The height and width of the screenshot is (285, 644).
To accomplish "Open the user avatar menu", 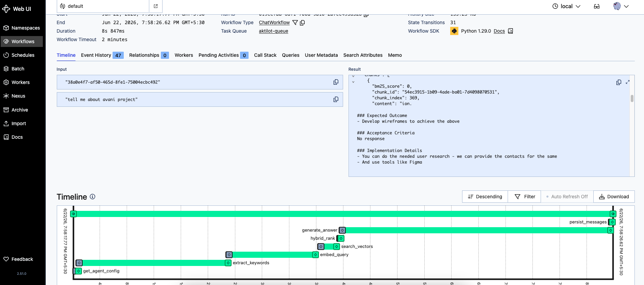I will [x=621, y=6].
